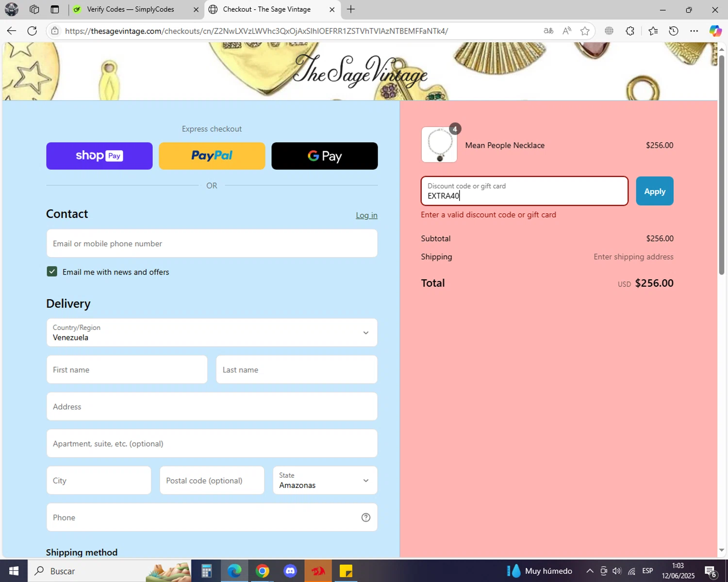Screen dimensions: 728x582
Task: Click the First name field
Action: 127,370
